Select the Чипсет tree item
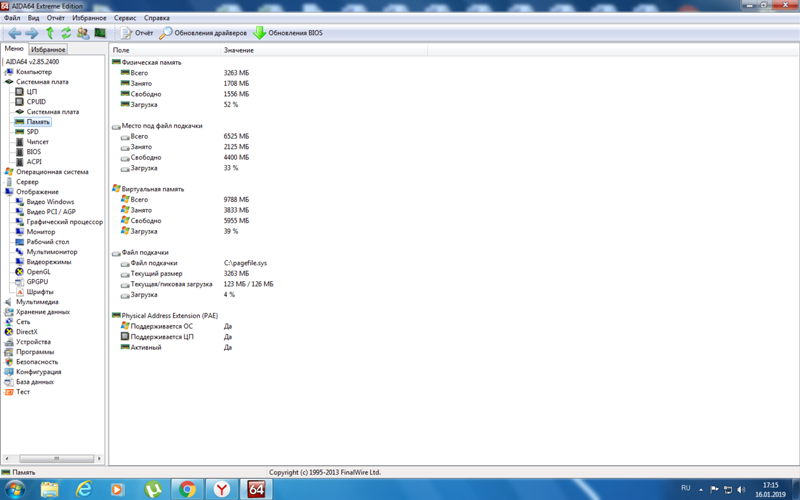Image resolution: width=800 pixels, height=500 pixels. point(38,142)
